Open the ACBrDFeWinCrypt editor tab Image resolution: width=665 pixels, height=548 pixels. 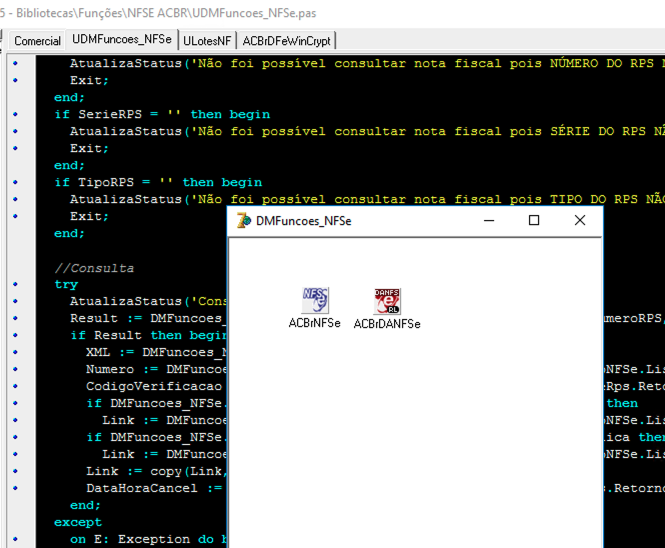286,41
